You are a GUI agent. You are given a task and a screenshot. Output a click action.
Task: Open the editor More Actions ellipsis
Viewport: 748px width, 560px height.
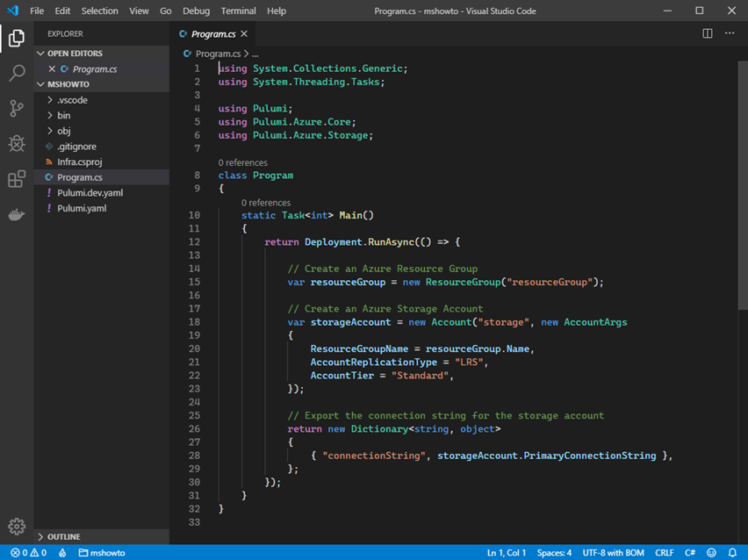[x=730, y=33]
